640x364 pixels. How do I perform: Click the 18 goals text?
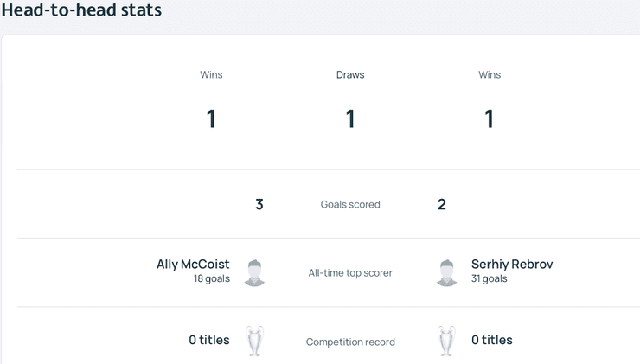click(212, 279)
